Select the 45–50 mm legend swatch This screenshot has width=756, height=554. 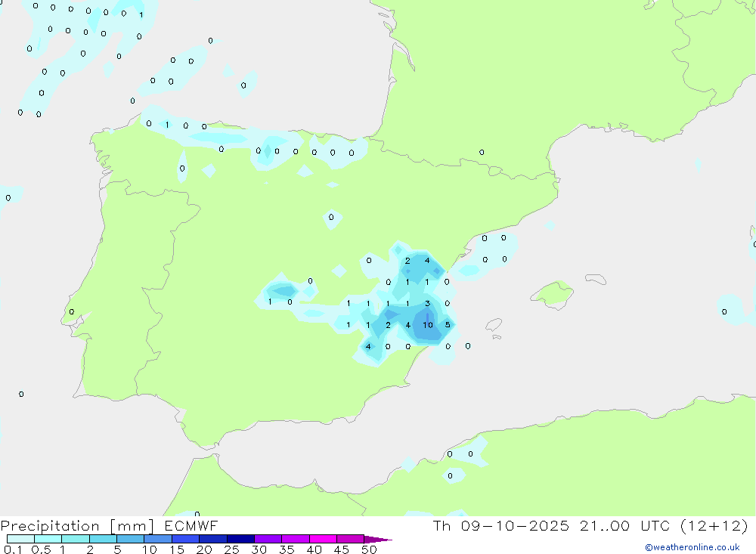[350, 539]
